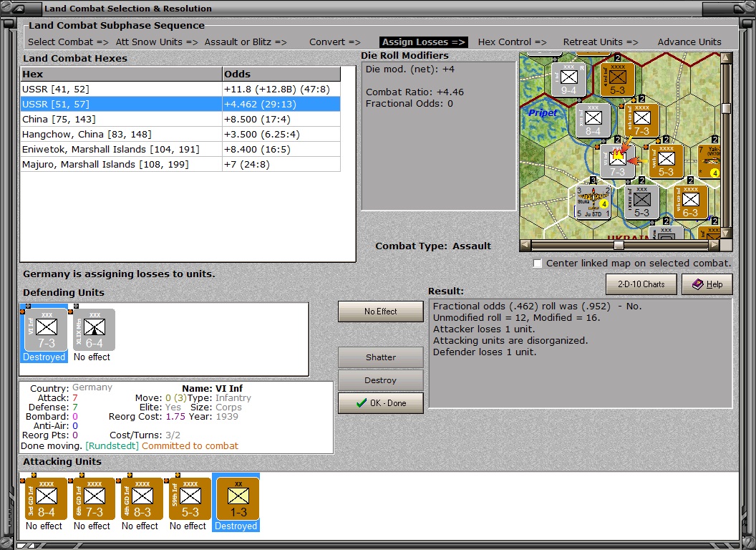Screen dimensions: 756x550
Task: Select the Eniwetok, Marshall Islands row
Action: click(180, 149)
